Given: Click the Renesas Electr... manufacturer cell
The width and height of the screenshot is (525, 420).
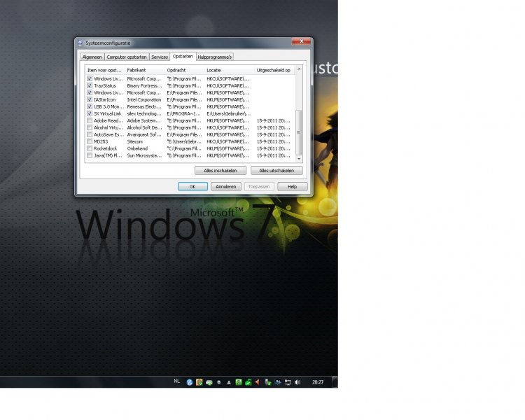Looking at the screenshot, I should click(144, 106).
